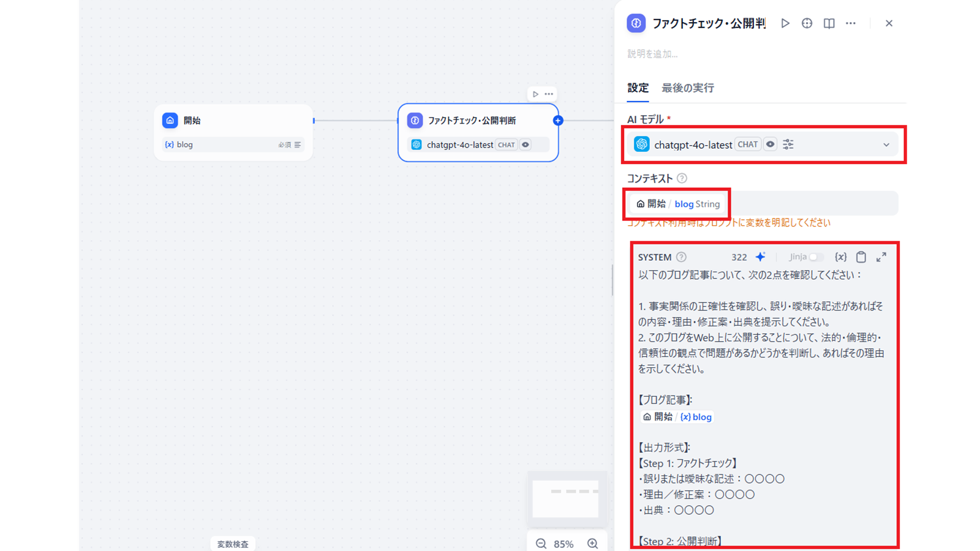Toggle the Jinja switch
The width and height of the screenshot is (980, 551).
(x=815, y=257)
